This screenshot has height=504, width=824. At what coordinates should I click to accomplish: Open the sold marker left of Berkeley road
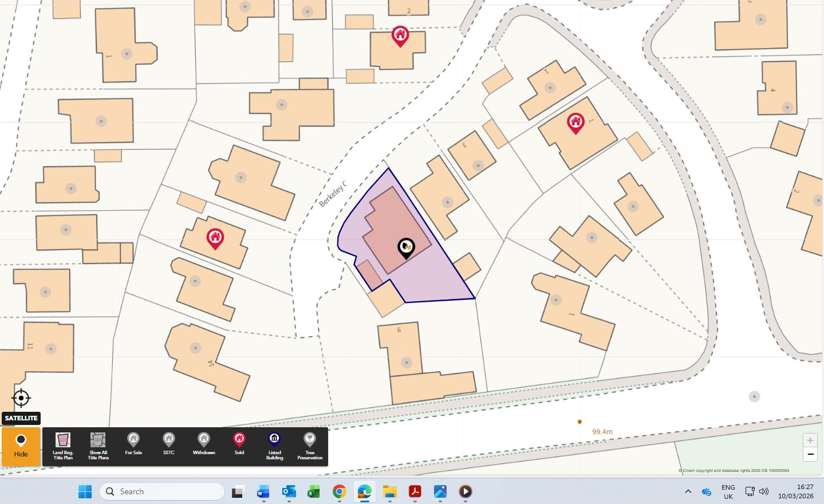(215, 238)
